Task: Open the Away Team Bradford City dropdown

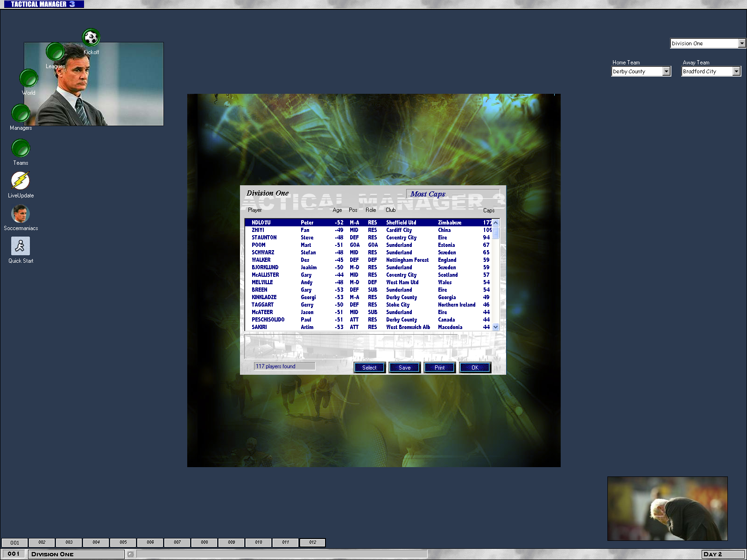Action: [x=736, y=71]
